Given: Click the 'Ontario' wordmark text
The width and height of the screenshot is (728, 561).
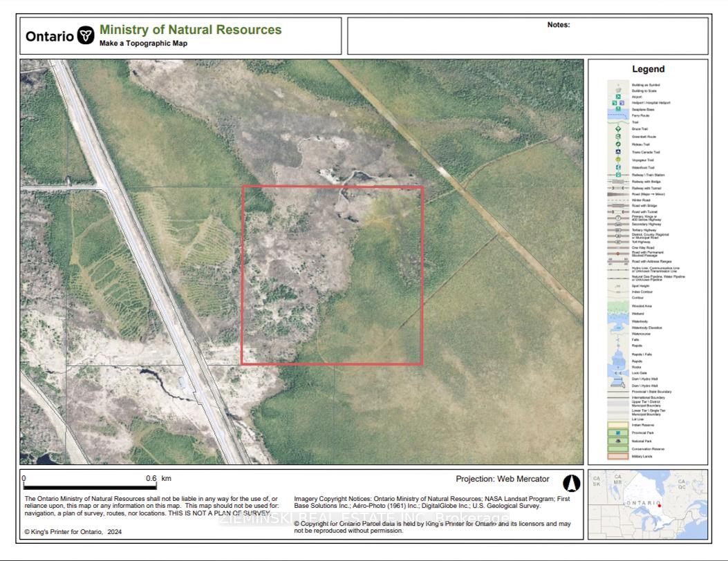Looking at the screenshot, I should 50,36.
